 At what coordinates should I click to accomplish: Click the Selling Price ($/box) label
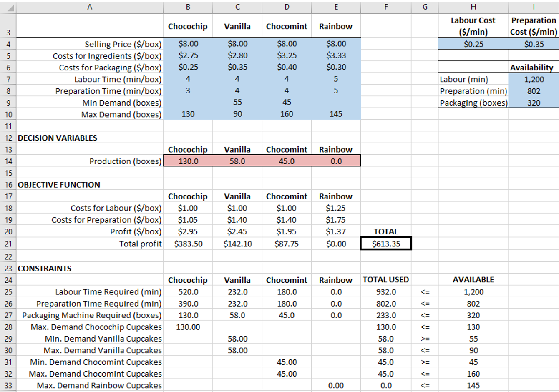pyautogui.click(x=123, y=44)
